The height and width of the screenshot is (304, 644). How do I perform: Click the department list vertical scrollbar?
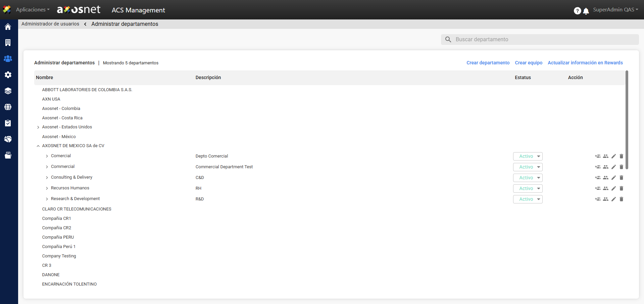pos(627,120)
